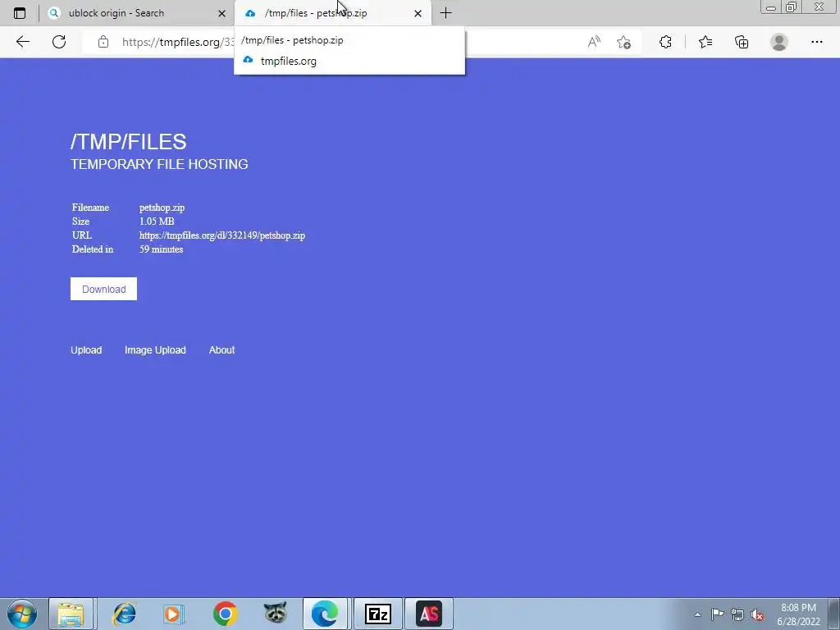Launch Internet Explorer from the taskbar

point(125,614)
